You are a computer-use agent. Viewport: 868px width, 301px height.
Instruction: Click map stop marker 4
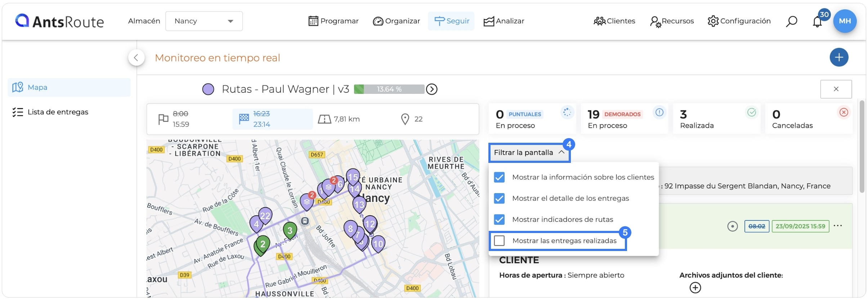click(256, 224)
